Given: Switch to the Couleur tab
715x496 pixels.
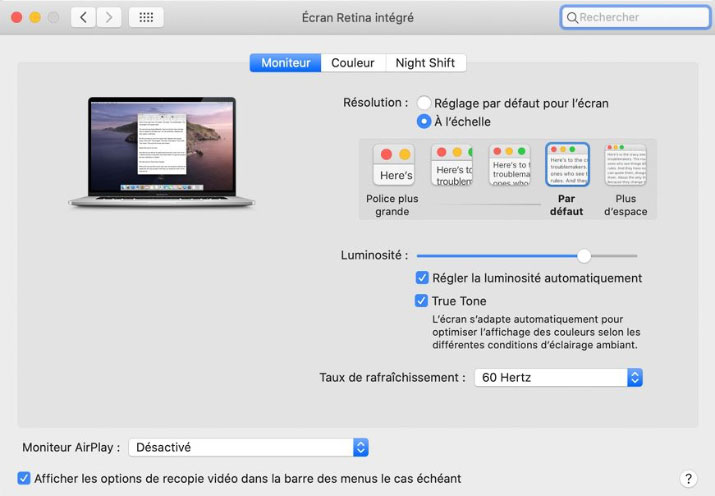Looking at the screenshot, I should [x=353, y=63].
